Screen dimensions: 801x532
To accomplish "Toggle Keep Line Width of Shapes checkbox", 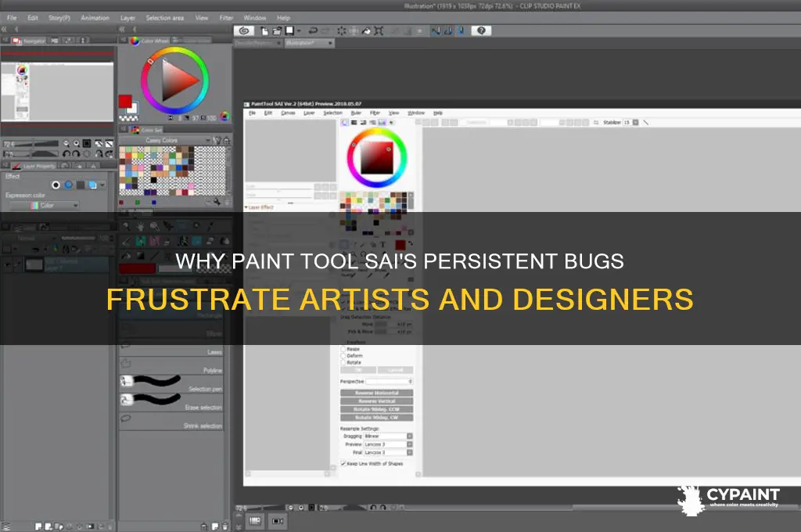I will (x=343, y=463).
